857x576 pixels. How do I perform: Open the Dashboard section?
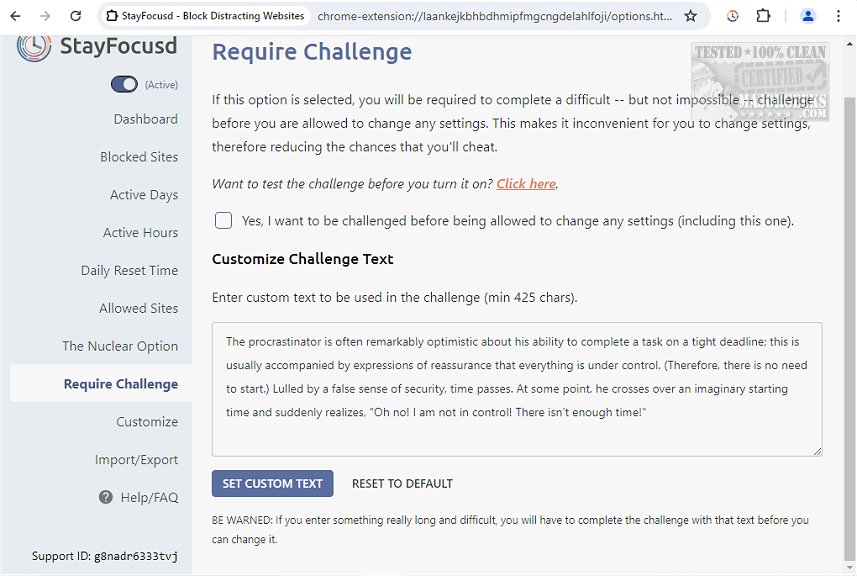point(145,119)
